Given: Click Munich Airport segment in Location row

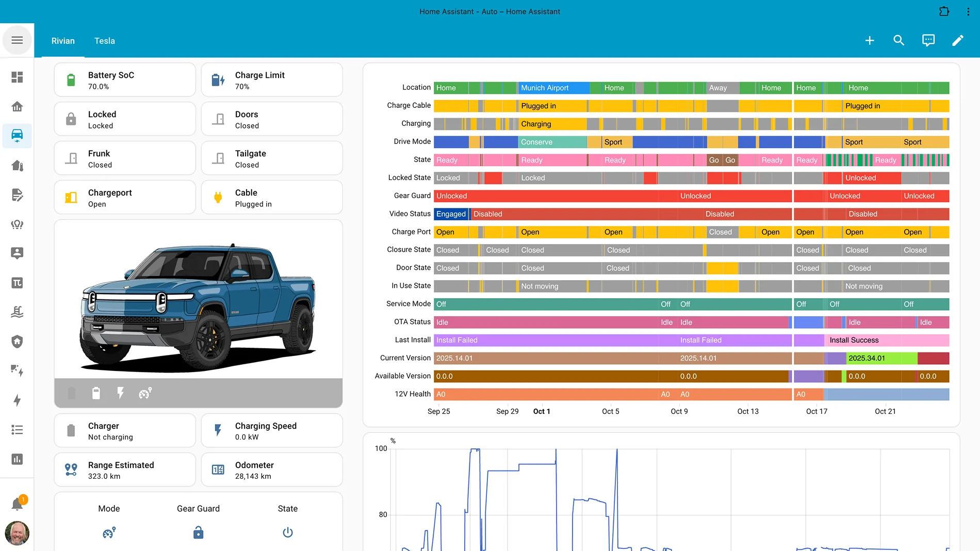Looking at the screenshot, I should click(x=553, y=88).
